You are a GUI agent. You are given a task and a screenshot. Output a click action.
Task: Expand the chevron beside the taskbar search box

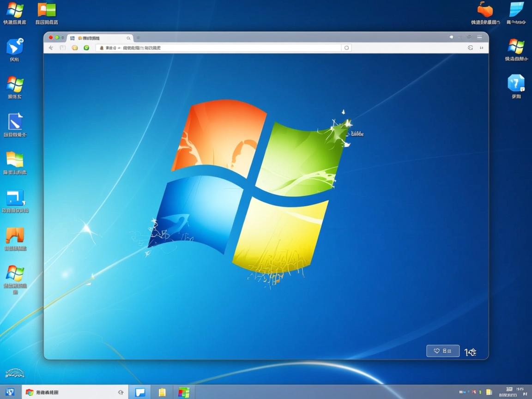tap(121, 392)
